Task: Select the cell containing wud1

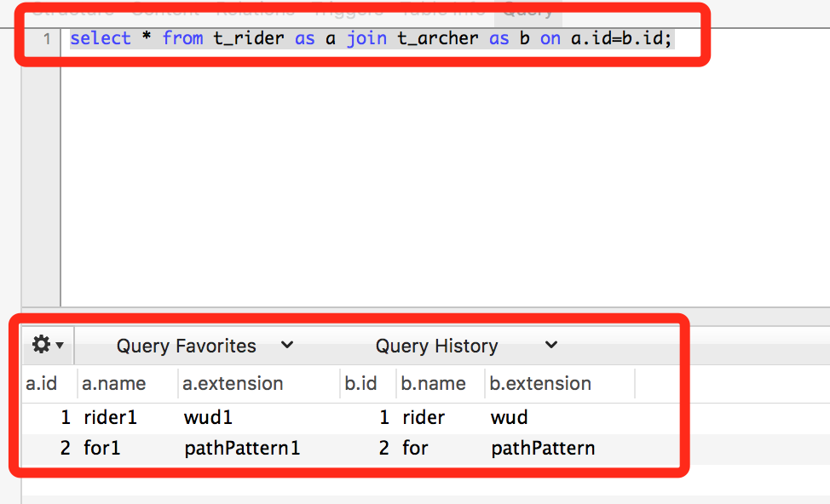Action: pyautogui.click(x=208, y=417)
